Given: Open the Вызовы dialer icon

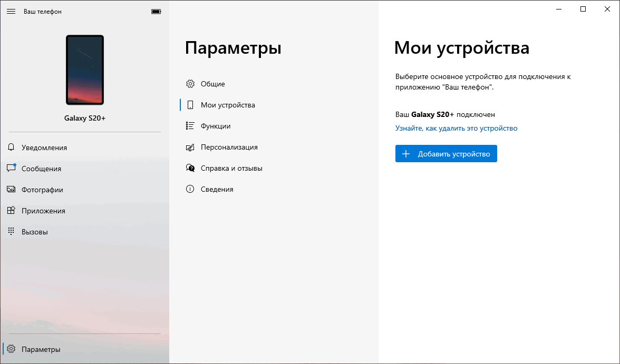Looking at the screenshot, I should (11, 231).
